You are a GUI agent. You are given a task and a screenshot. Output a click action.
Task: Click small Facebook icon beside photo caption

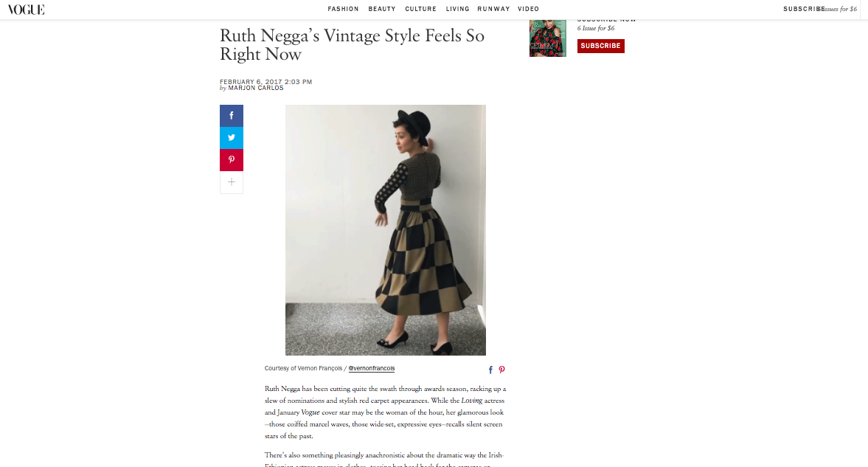pos(490,370)
